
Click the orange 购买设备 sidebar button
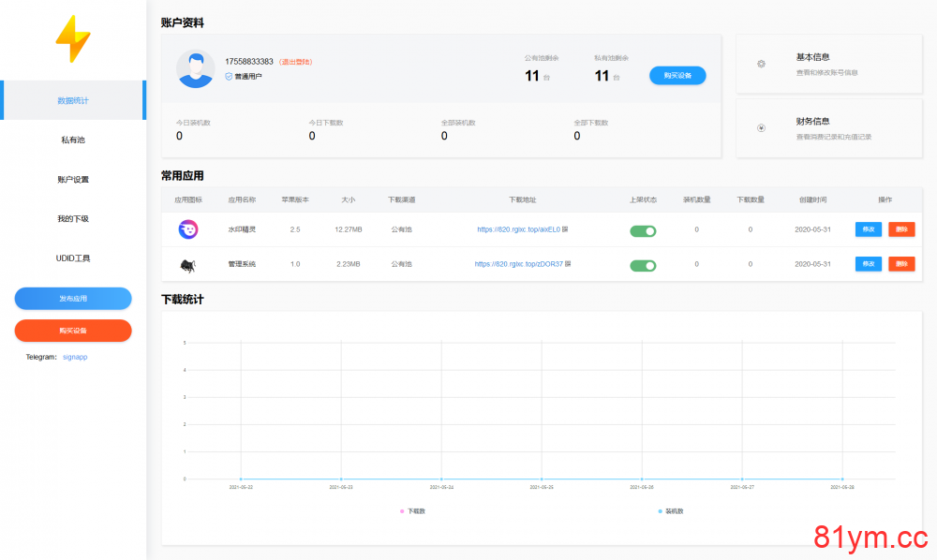click(x=73, y=330)
